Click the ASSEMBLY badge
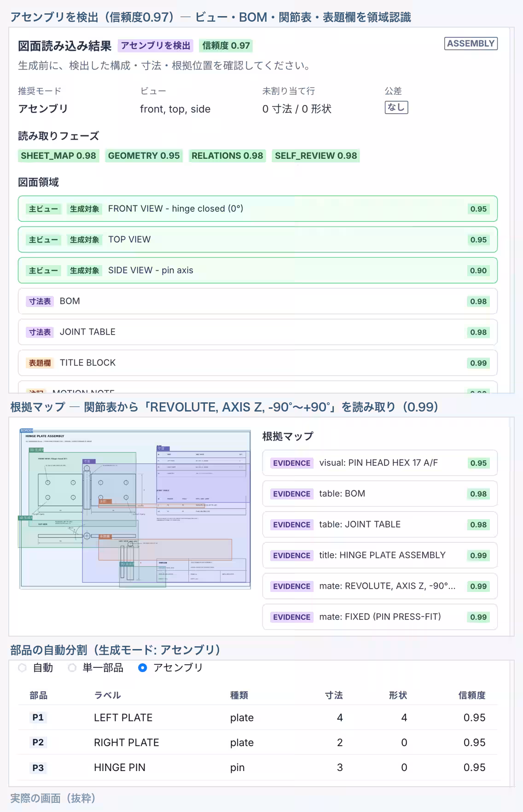The image size is (523, 812). pyautogui.click(x=471, y=44)
